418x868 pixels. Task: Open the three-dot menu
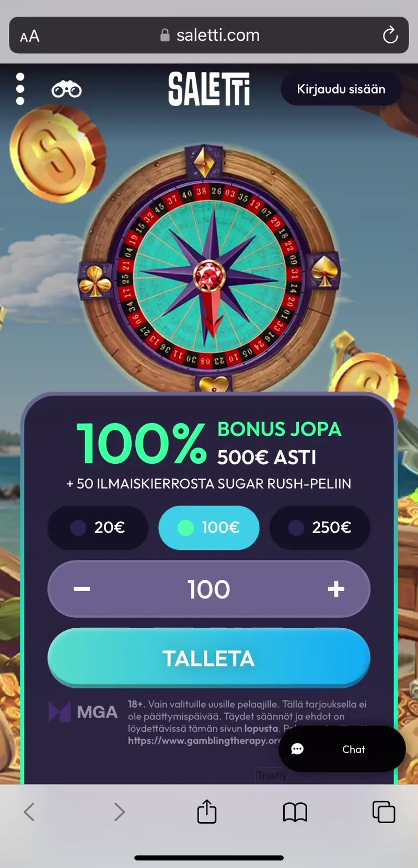pyautogui.click(x=20, y=89)
